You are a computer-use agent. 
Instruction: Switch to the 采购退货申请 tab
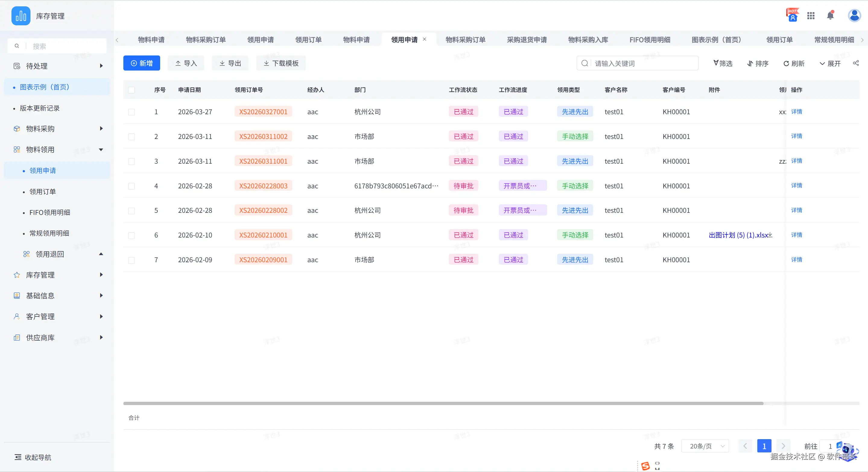pyautogui.click(x=527, y=40)
